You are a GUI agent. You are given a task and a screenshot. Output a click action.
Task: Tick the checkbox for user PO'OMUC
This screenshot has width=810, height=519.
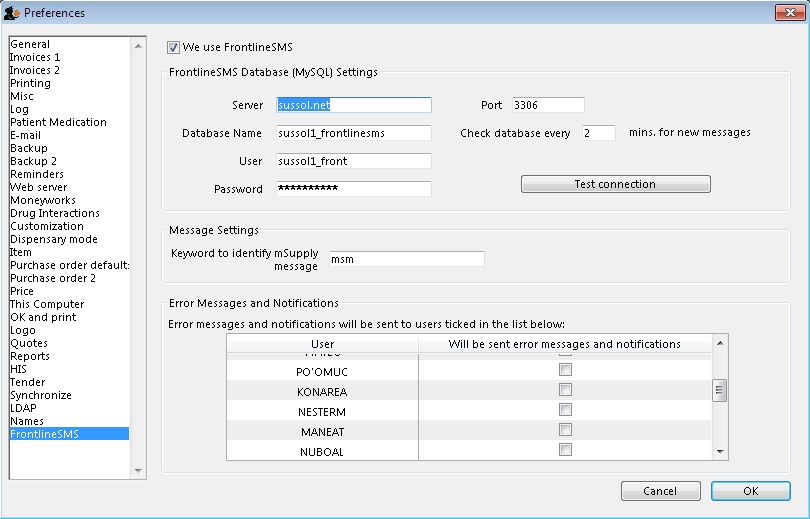tap(565, 370)
